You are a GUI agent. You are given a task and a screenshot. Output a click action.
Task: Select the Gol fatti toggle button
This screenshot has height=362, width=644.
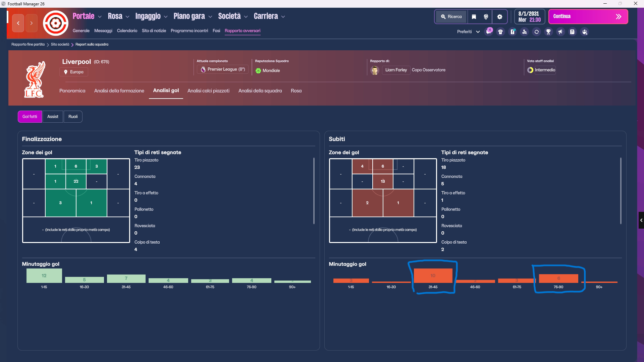coord(30,117)
